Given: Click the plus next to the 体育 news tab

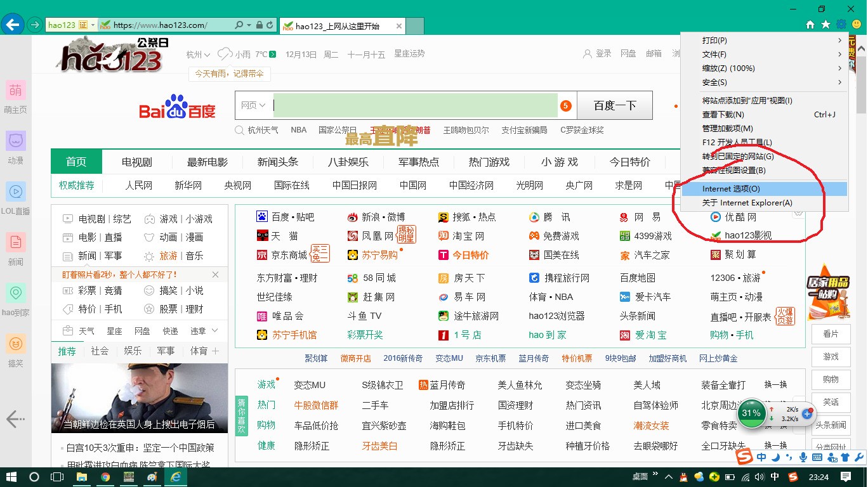Looking at the screenshot, I should [216, 351].
